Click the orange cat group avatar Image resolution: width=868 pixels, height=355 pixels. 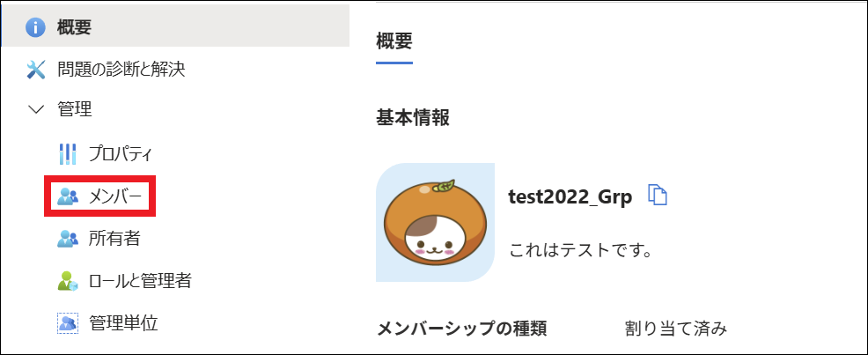(435, 223)
